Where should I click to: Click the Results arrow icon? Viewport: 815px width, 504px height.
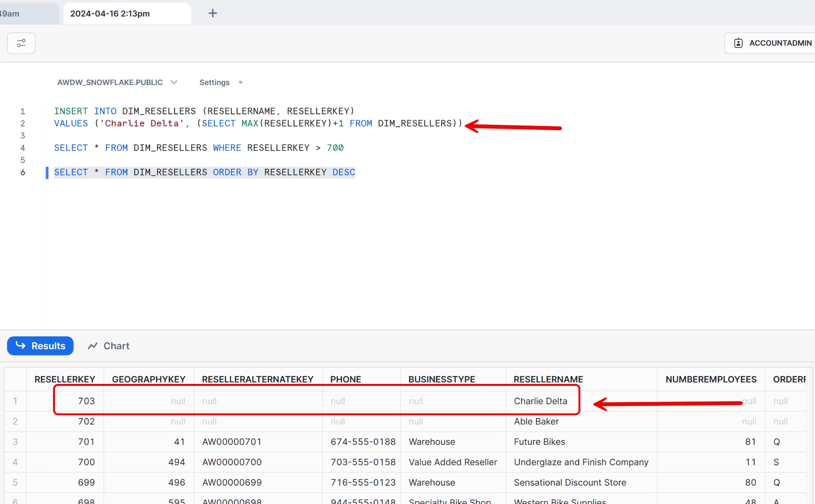click(x=20, y=345)
